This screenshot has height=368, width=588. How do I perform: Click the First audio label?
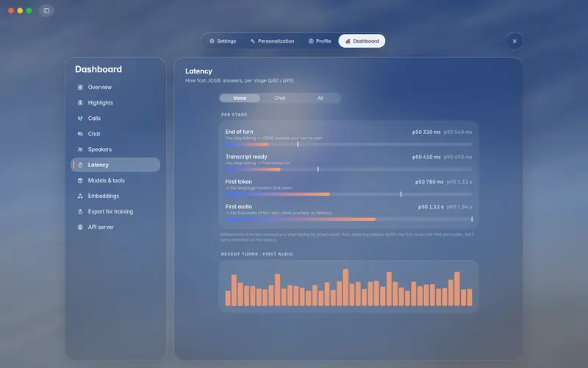[238, 207]
